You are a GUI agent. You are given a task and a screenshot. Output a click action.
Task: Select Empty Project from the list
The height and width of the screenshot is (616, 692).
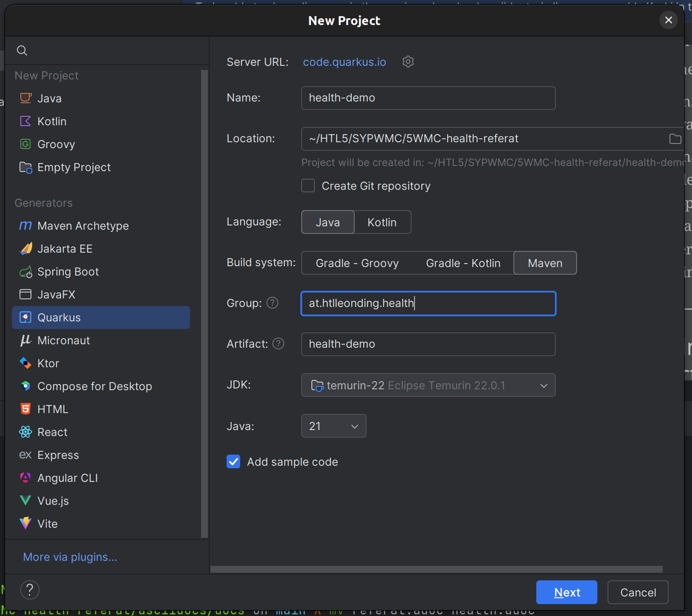pos(74,167)
